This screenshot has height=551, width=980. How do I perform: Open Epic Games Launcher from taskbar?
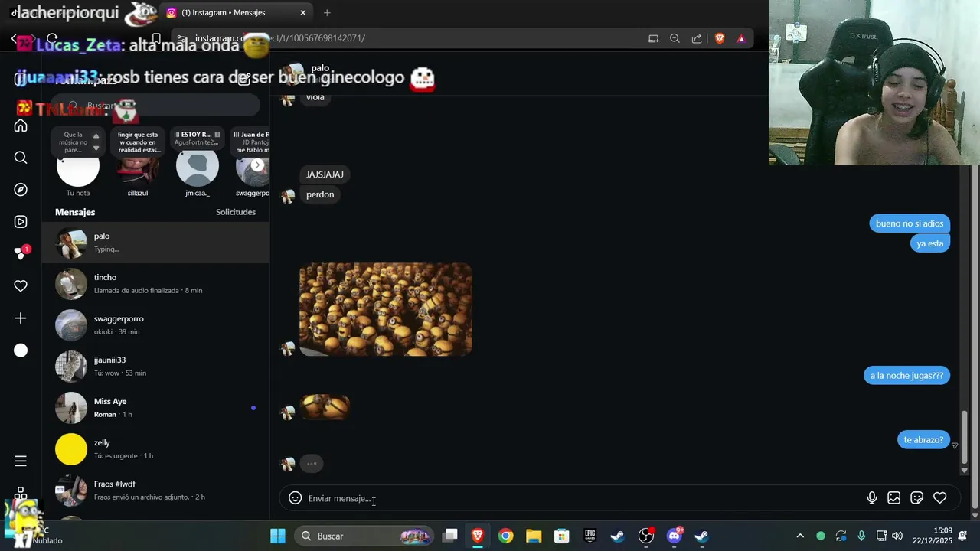(590, 536)
